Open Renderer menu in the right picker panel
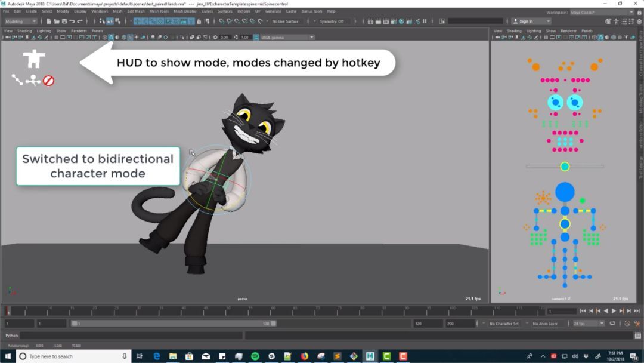Image resolution: width=644 pixels, height=363 pixels. [568, 31]
